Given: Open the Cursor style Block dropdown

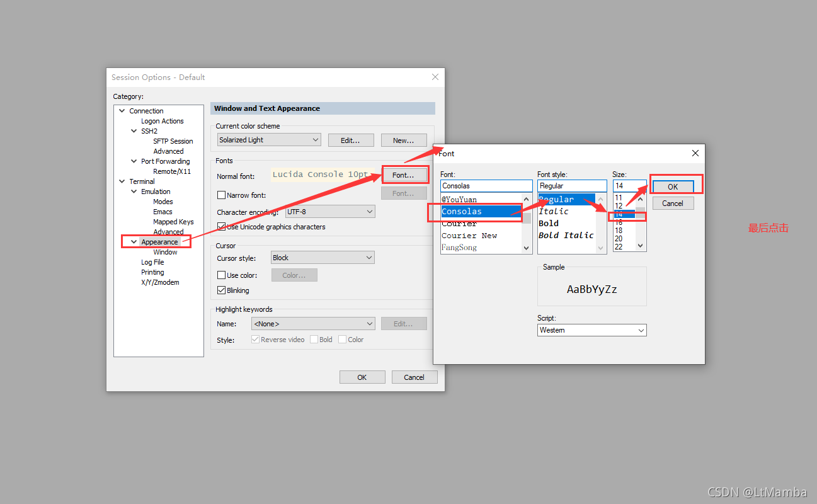Looking at the screenshot, I should [323, 258].
